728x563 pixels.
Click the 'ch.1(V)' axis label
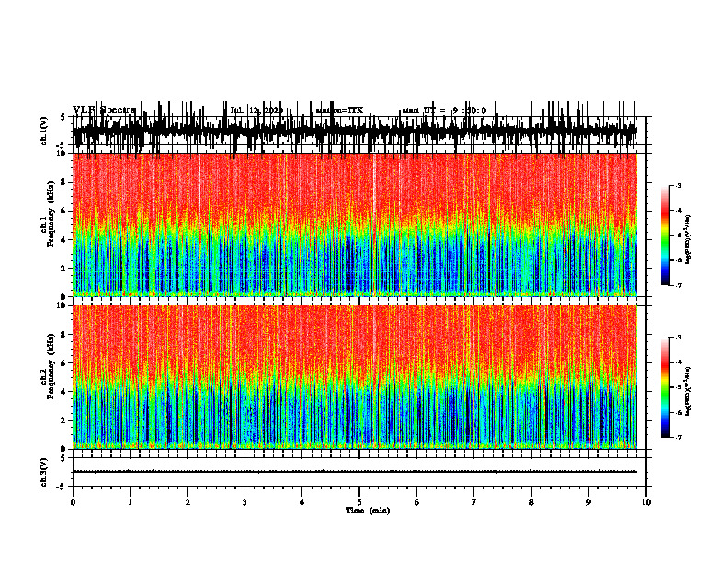point(44,131)
